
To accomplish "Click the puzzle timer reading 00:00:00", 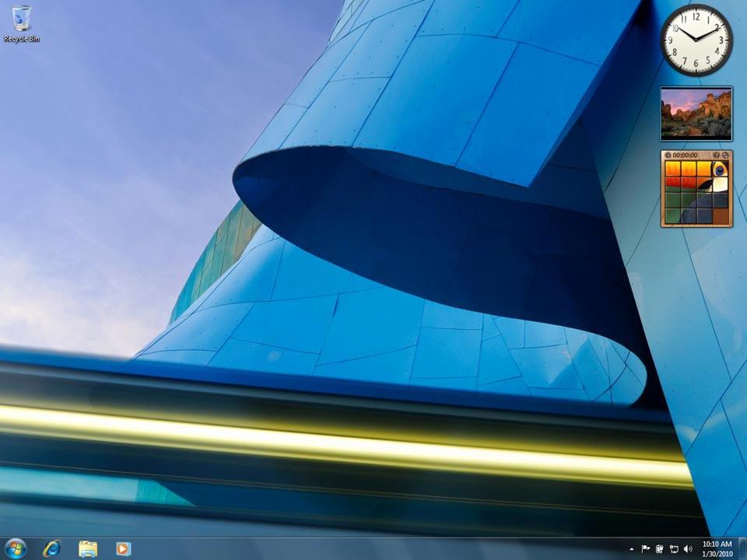I will point(685,155).
